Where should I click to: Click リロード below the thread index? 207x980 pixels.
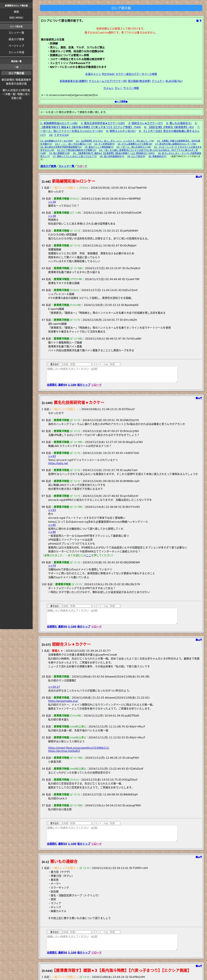tap(82, 166)
